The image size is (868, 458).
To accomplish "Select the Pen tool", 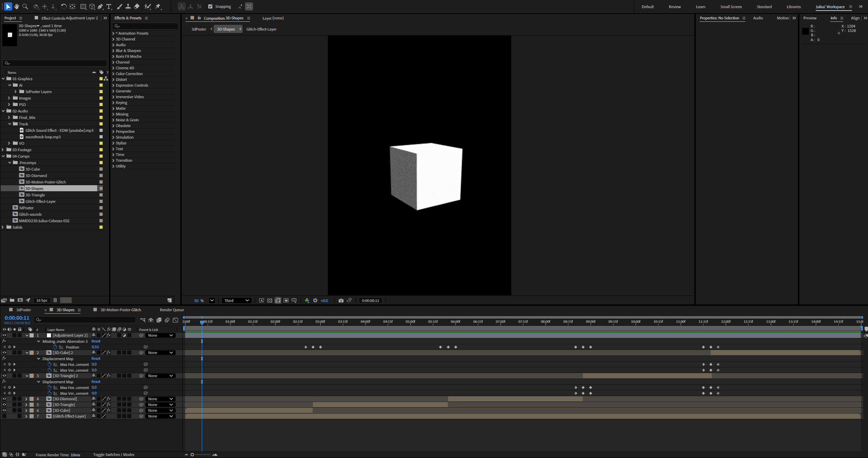I will point(101,6).
